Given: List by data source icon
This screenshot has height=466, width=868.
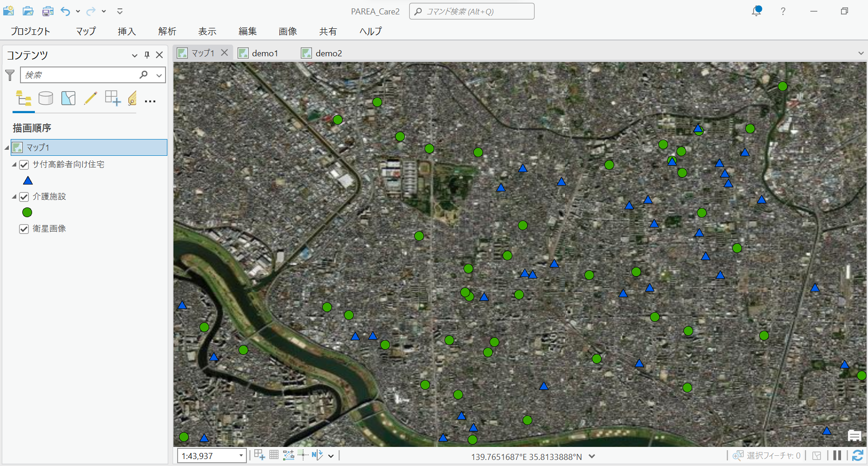Looking at the screenshot, I should pos(46,98).
